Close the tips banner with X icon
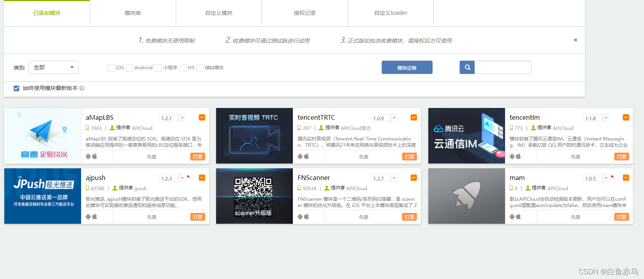The height and width of the screenshot is (279, 644). (575, 40)
